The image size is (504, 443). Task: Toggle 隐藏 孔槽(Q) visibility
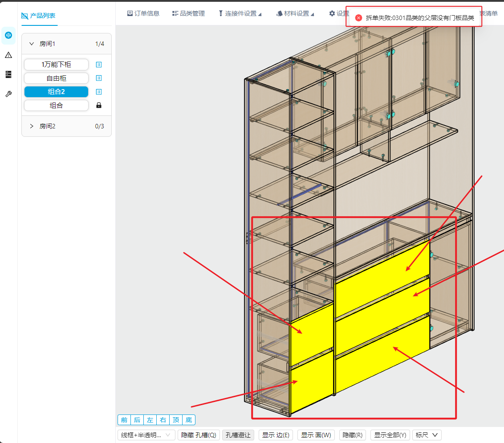(x=199, y=435)
